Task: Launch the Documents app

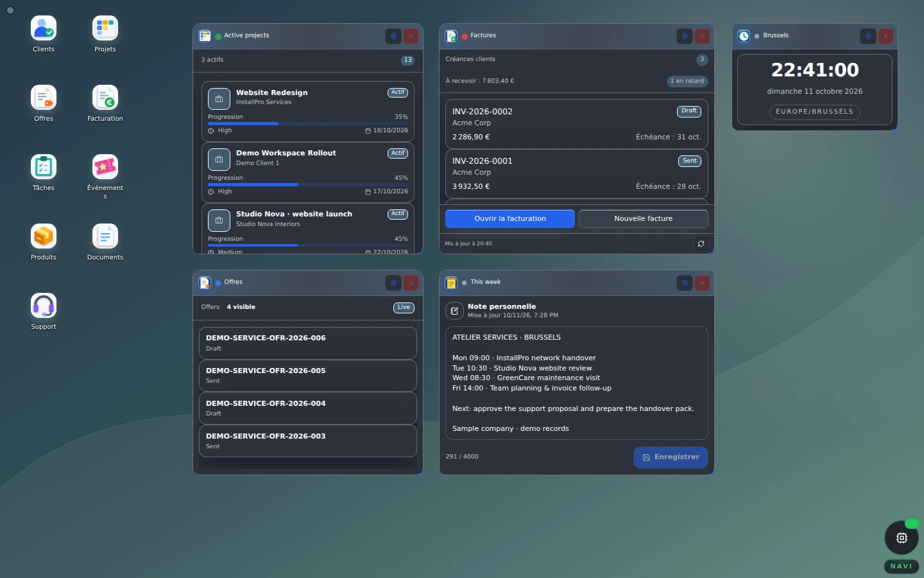Action: (105, 242)
